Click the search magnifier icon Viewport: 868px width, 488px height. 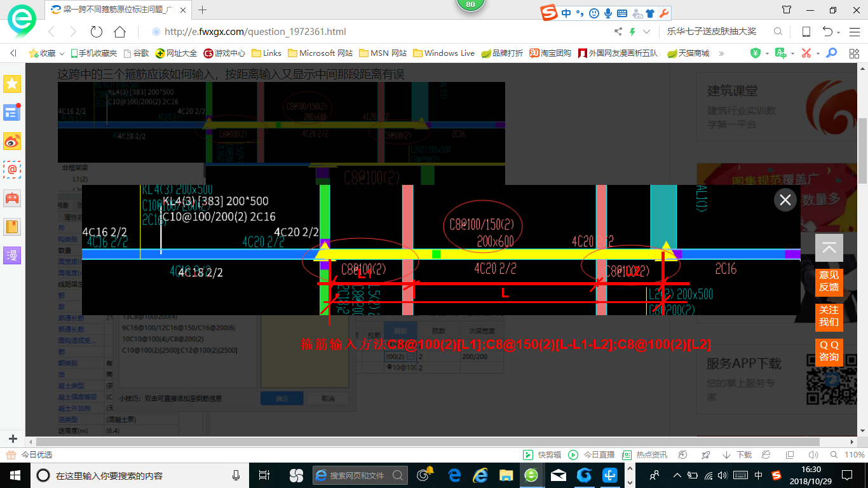(x=778, y=32)
